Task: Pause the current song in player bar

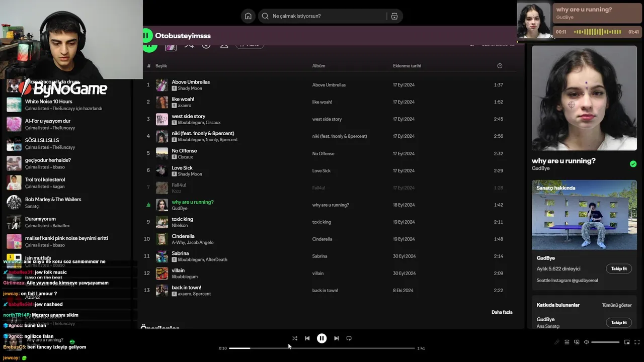Action: pos(322,338)
